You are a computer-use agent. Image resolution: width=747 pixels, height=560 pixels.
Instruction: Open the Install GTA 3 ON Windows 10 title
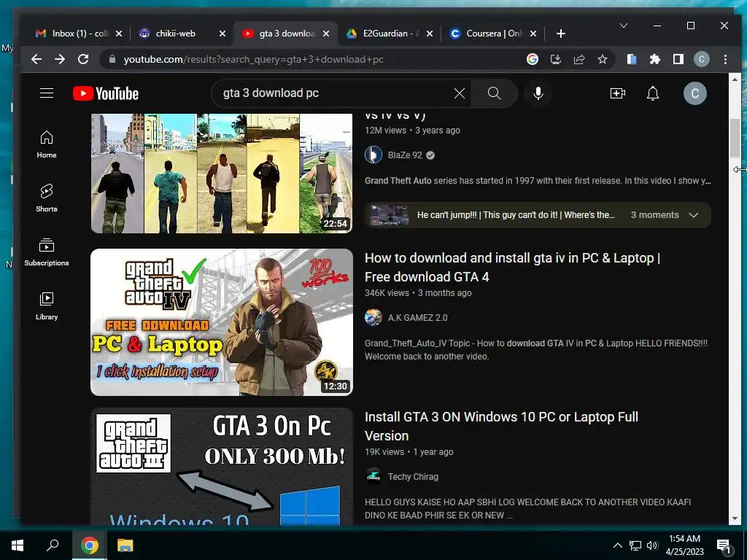pyautogui.click(x=501, y=426)
